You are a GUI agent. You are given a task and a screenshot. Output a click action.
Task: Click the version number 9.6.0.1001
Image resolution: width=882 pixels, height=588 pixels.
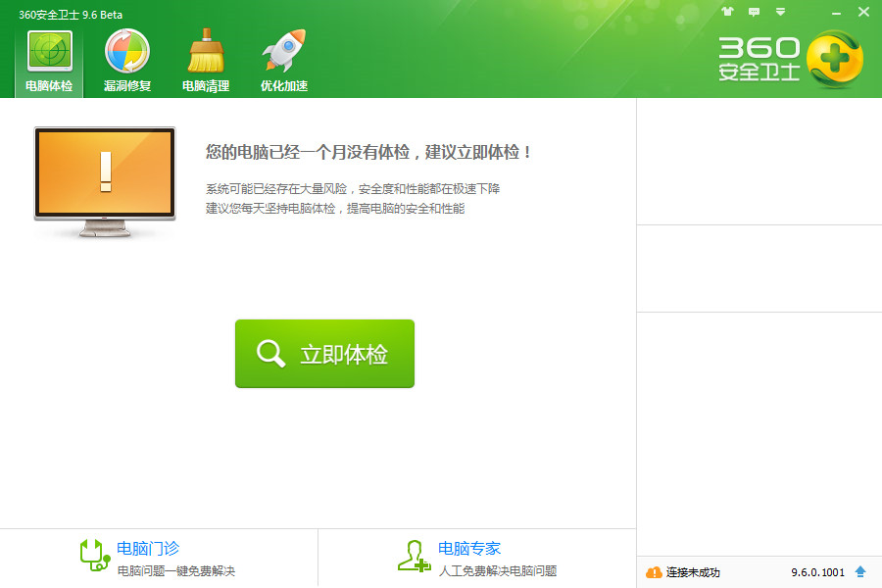[x=818, y=573]
